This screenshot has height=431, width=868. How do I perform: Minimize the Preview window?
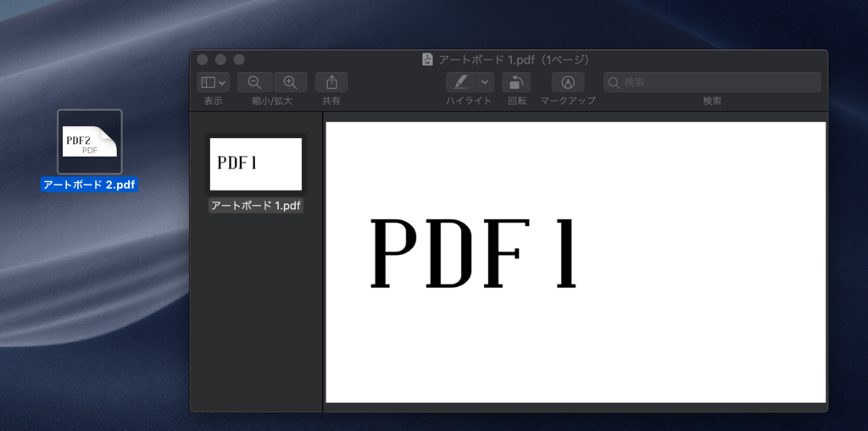[221, 60]
